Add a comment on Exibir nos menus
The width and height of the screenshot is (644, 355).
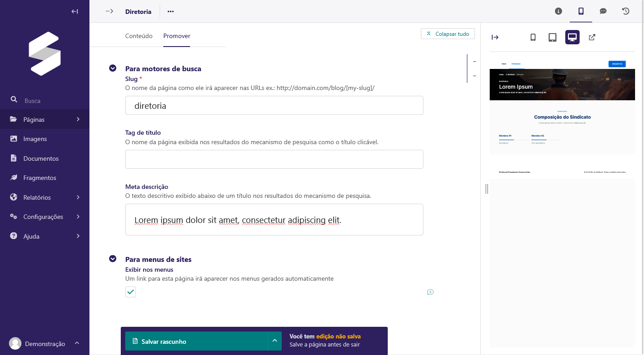pyautogui.click(x=430, y=291)
